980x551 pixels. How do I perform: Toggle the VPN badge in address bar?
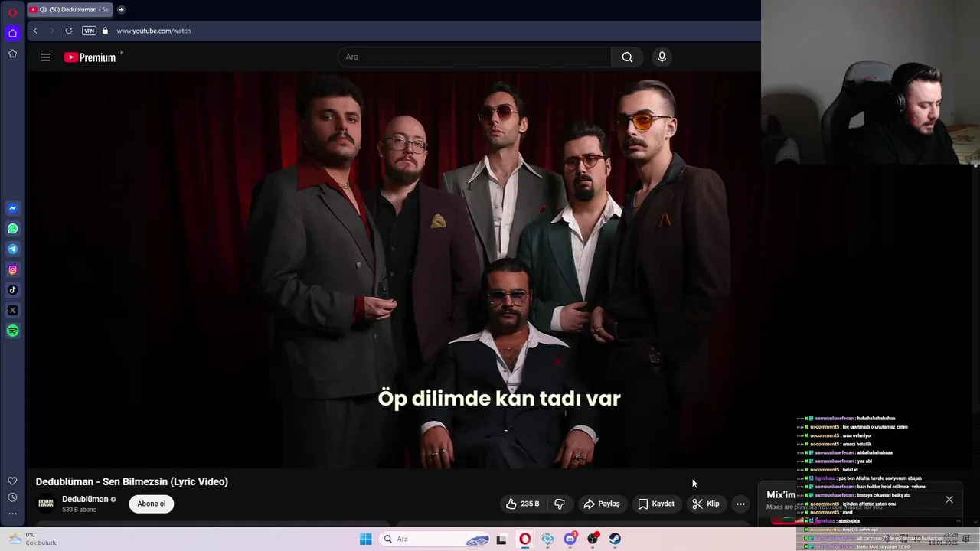pyautogui.click(x=90, y=31)
